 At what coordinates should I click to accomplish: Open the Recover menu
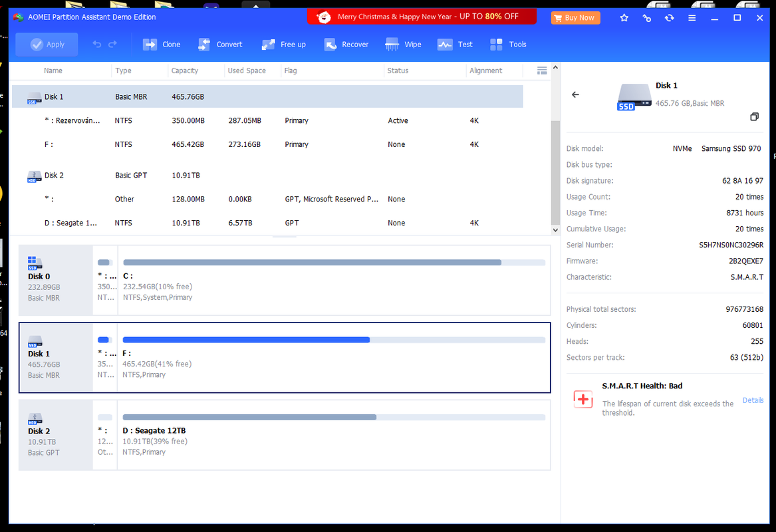[x=346, y=45]
